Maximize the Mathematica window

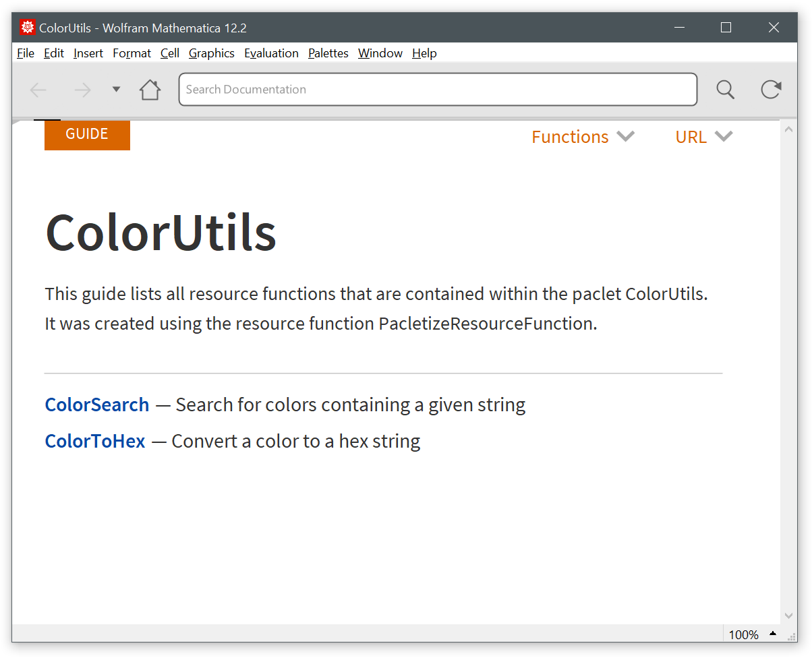coord(726,28)
